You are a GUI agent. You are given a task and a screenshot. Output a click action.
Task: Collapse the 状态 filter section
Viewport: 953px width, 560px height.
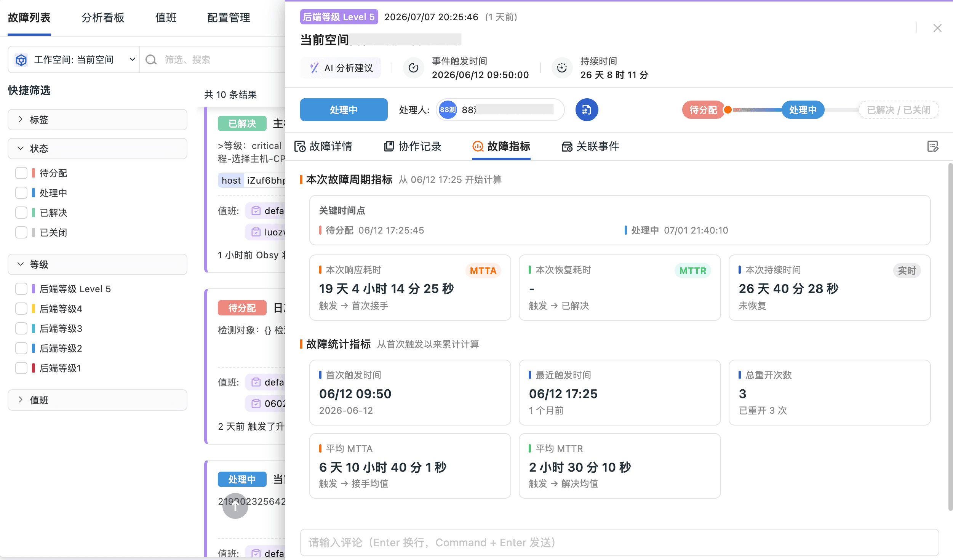[98, 149]
